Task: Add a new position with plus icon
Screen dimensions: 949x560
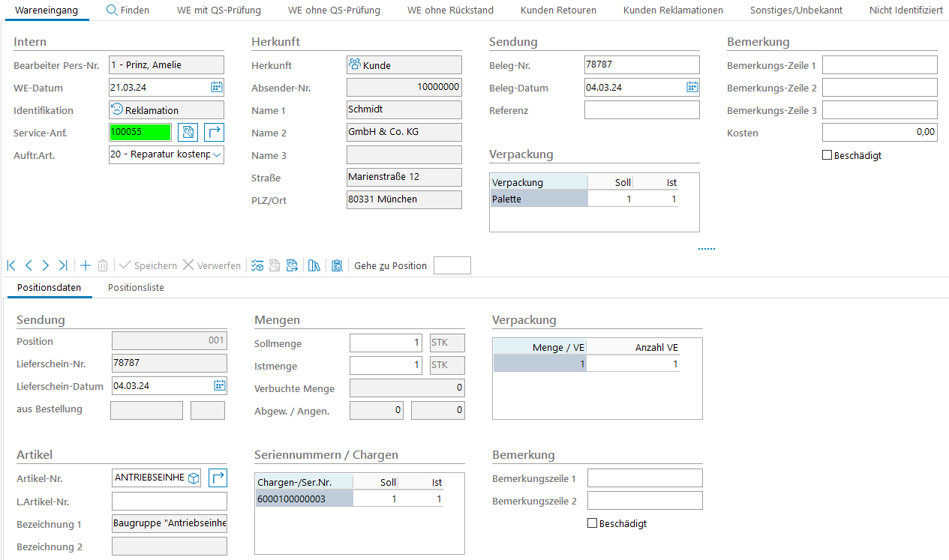Action: pyautogui.click(x=86, y=265)
